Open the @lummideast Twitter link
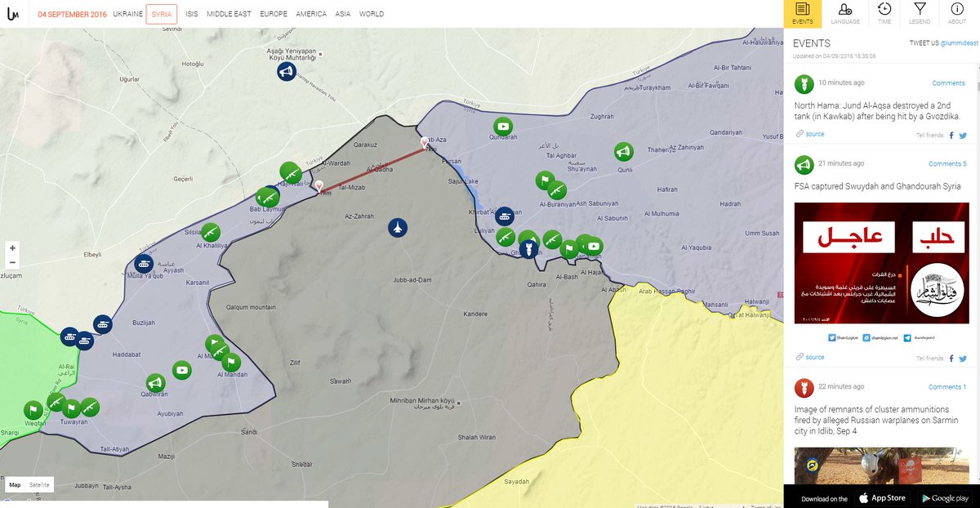Screen dimensions: 980x508 point(959,42)
